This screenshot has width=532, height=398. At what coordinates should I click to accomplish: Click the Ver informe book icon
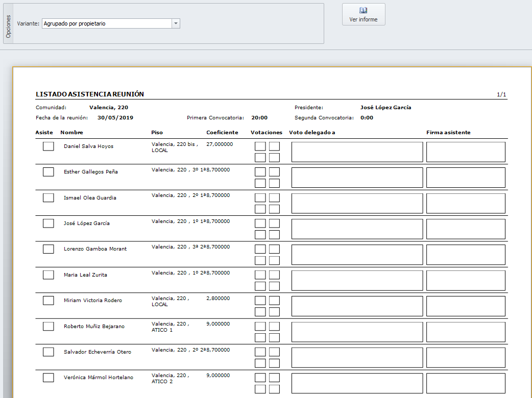[x=364, y=10]
